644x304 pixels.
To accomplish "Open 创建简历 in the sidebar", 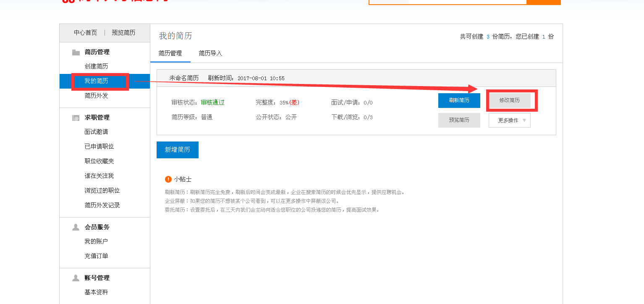I will (96, 66).
